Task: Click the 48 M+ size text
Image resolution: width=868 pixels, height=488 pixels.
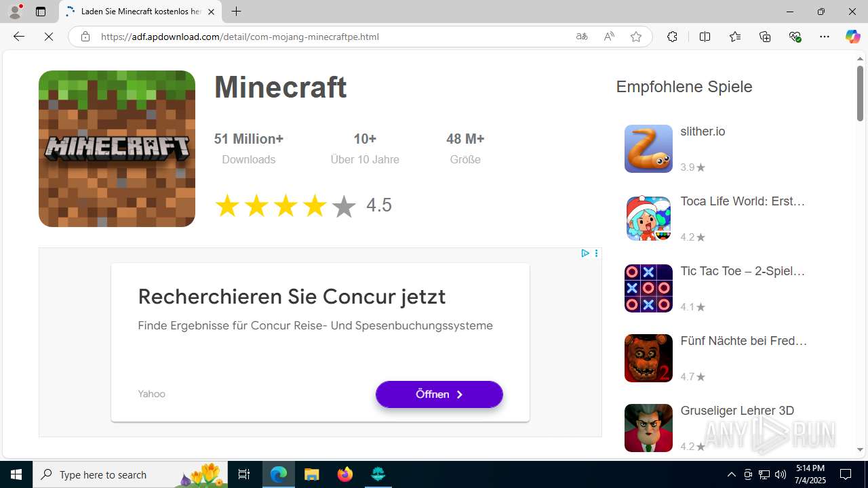Action: tap(465, 139)
